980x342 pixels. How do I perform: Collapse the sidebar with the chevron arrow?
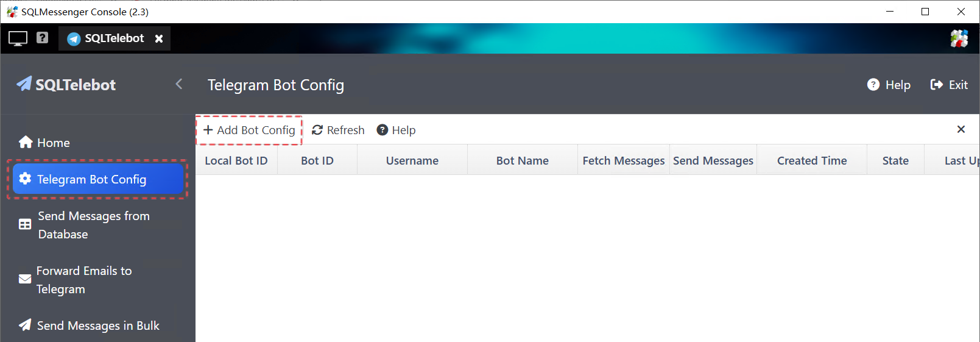click(x=179, y=84)
